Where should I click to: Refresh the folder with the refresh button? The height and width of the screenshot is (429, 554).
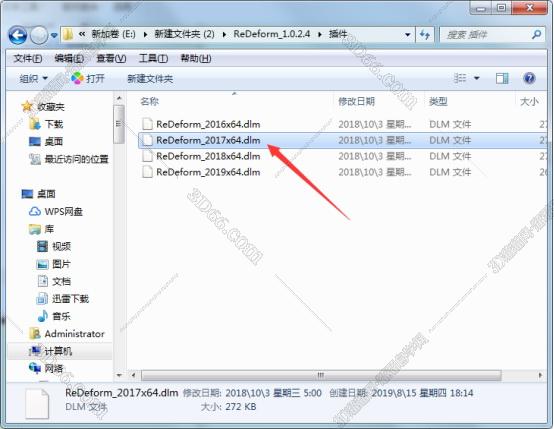(x=425, y=35)
